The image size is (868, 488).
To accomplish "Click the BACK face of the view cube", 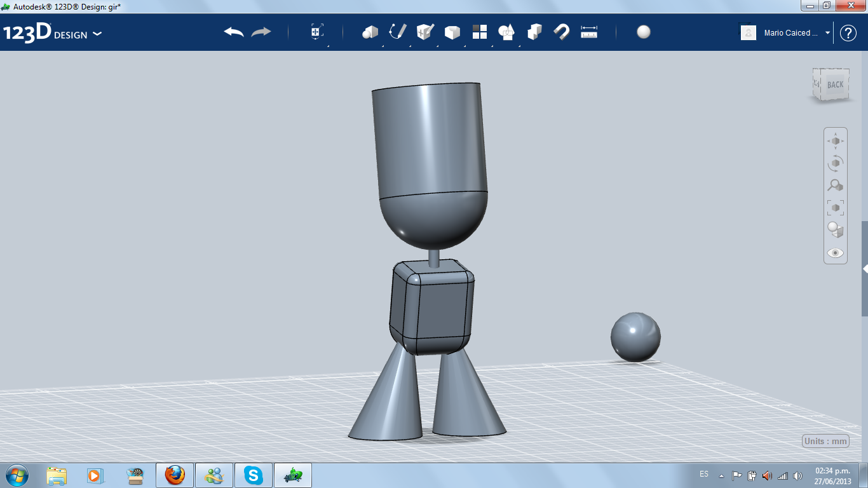I will (x=835, y=85).
